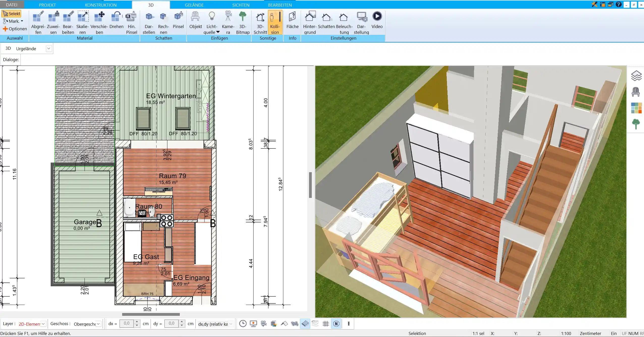
Task: Select the shadow Pinsel tool
Action: point(178,20)
